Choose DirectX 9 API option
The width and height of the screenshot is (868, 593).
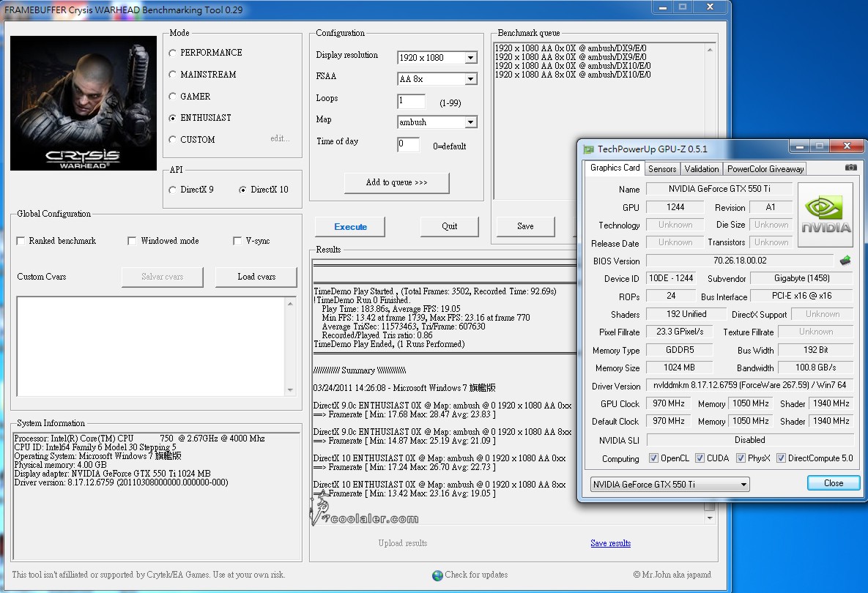point(173,190)
